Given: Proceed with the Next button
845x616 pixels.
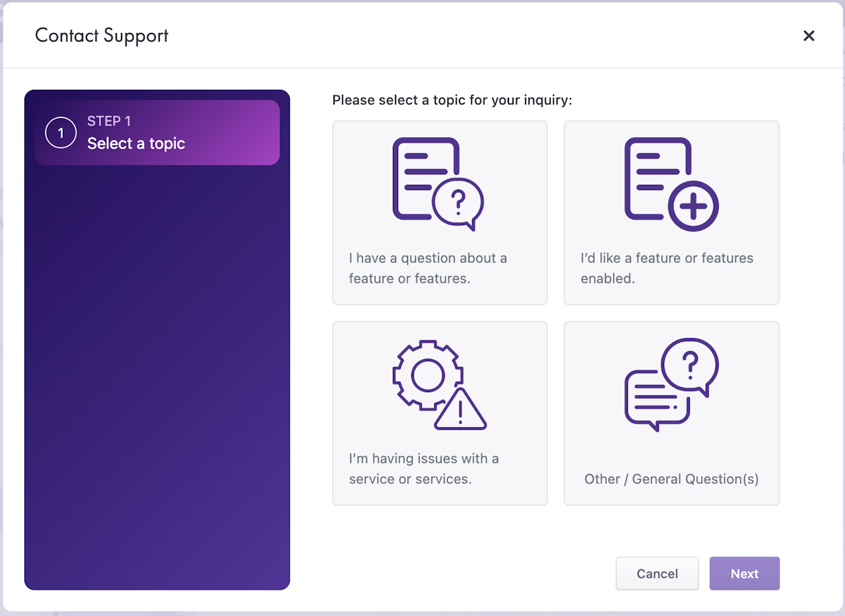Looking at the screenshot, I should point(744,574).
